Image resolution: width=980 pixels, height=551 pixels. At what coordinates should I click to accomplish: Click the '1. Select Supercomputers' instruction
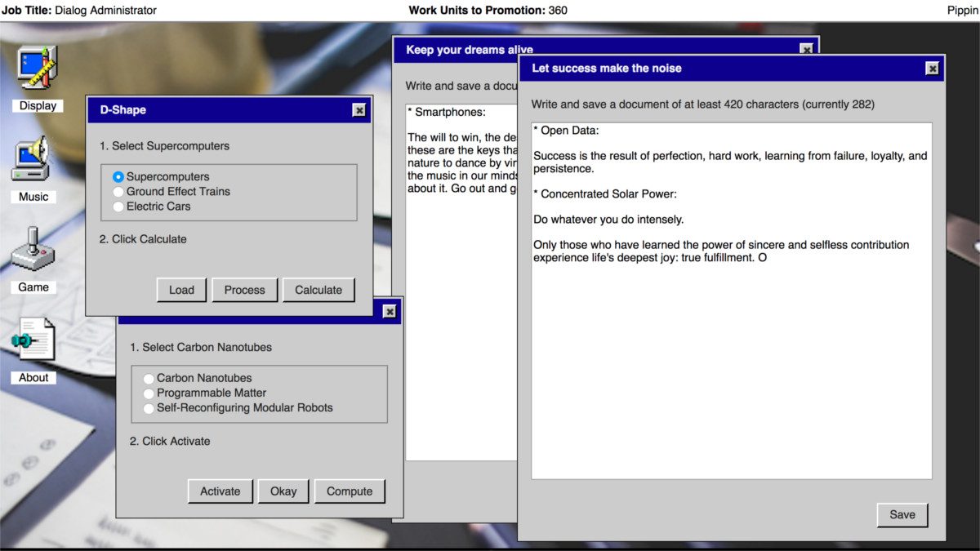[x=164, y=146]
